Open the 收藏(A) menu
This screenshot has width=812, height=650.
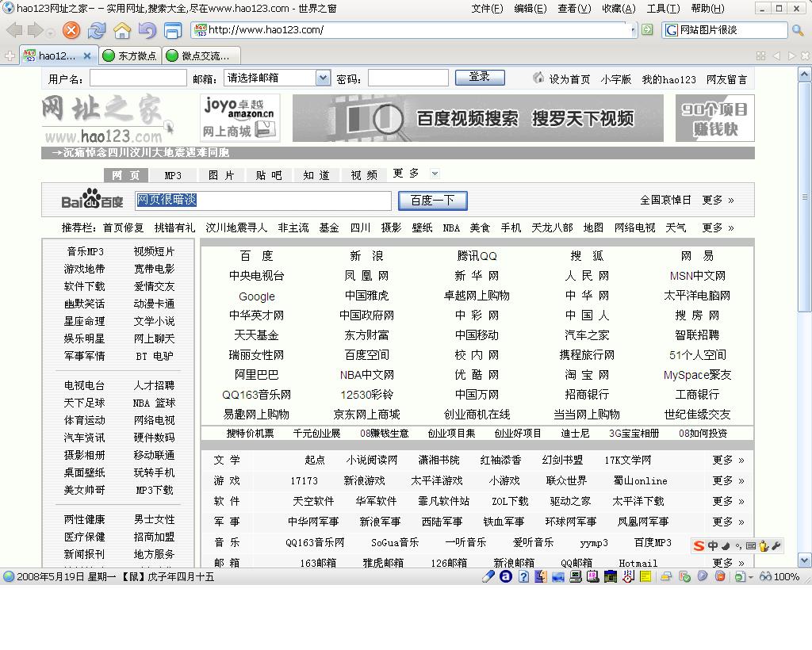(x=619, y=9)
